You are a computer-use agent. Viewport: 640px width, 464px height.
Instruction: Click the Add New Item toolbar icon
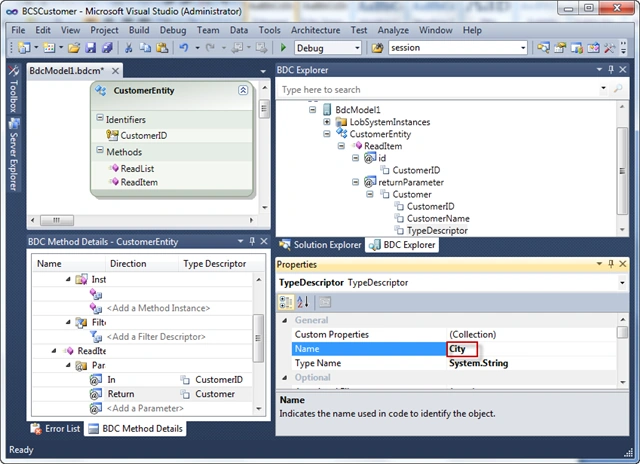pyautogui.click(x=49, y=48)
